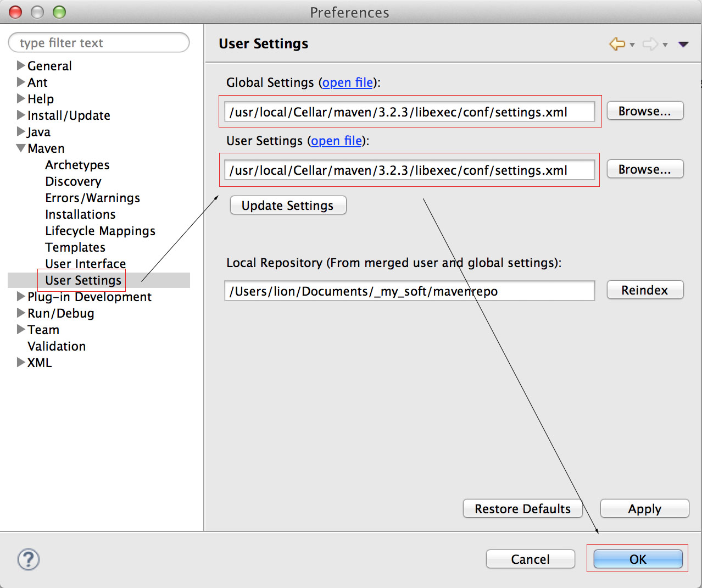Open the back history dropdown arrow
Image resolution: width=702 pixels, height=588 pixels.
[x=632, y=45]
